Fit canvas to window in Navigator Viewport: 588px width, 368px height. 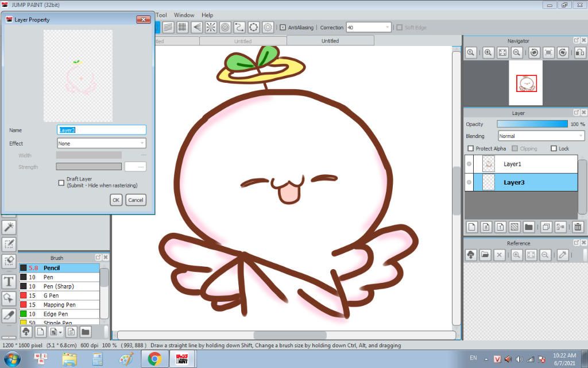click(x=502, y=52)
